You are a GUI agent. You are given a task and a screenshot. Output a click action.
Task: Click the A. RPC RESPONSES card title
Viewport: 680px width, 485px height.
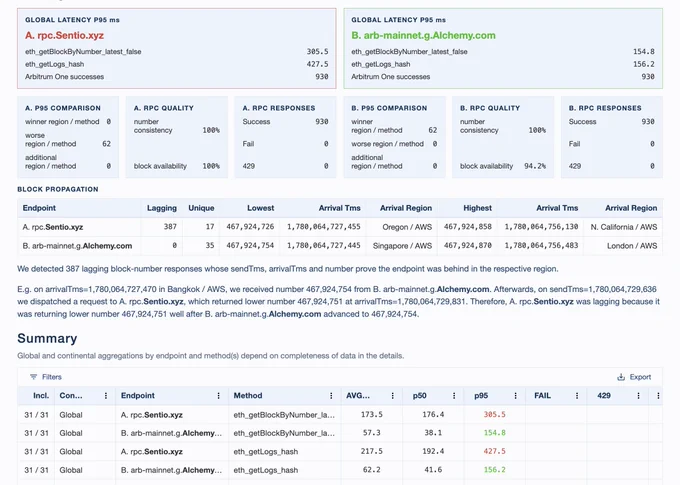pyautogui.click(x=279, y=108)
